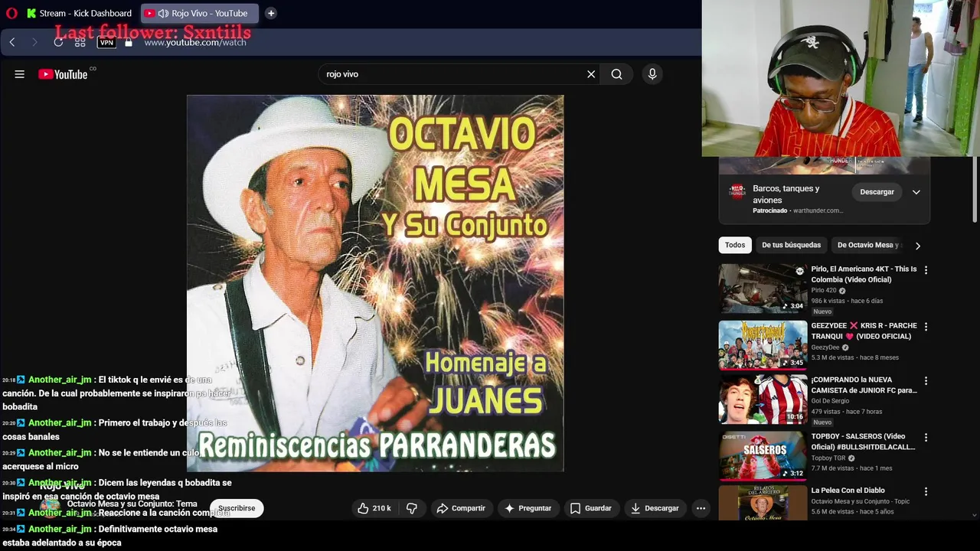Open options for Camiseta de Junior FC video
Image resolution: width=980 pixels, height=551 pixels.
pos(926,381)
